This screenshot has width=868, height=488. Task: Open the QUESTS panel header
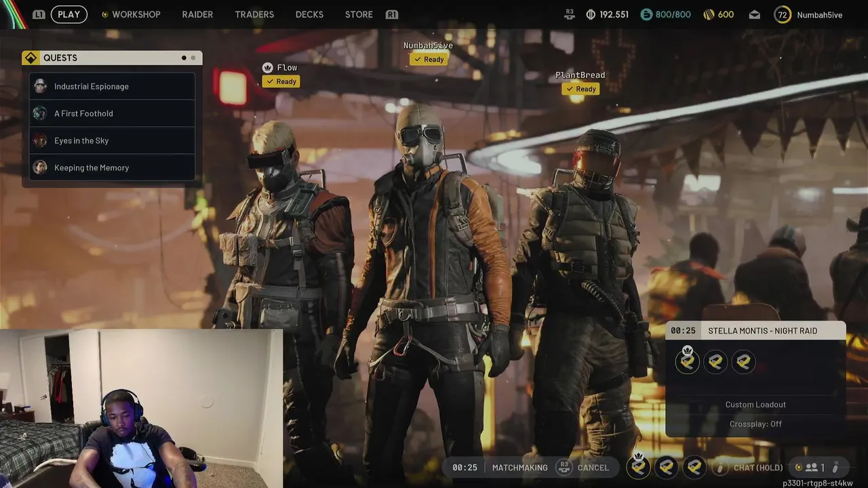pos(112,58)
